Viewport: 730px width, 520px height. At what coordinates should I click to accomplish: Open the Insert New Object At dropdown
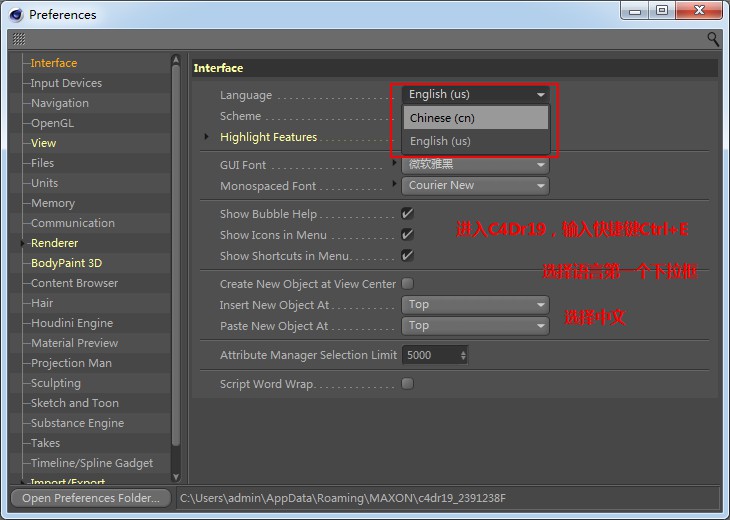476,305
